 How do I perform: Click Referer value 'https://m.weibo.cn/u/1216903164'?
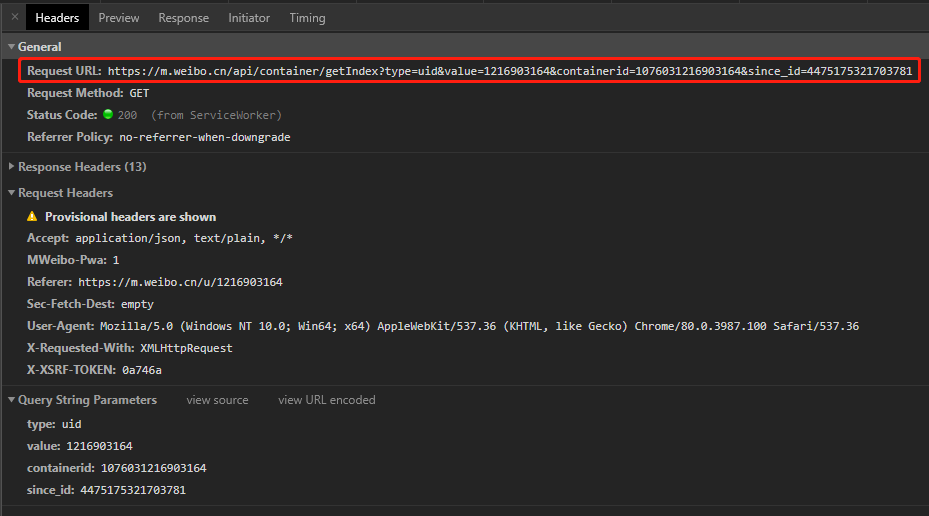pos(180,282)
